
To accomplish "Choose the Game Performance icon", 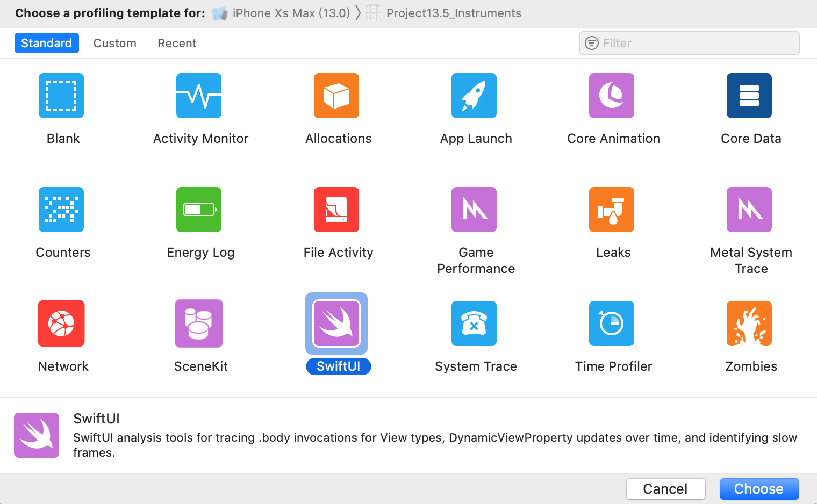I will [474, 210].
